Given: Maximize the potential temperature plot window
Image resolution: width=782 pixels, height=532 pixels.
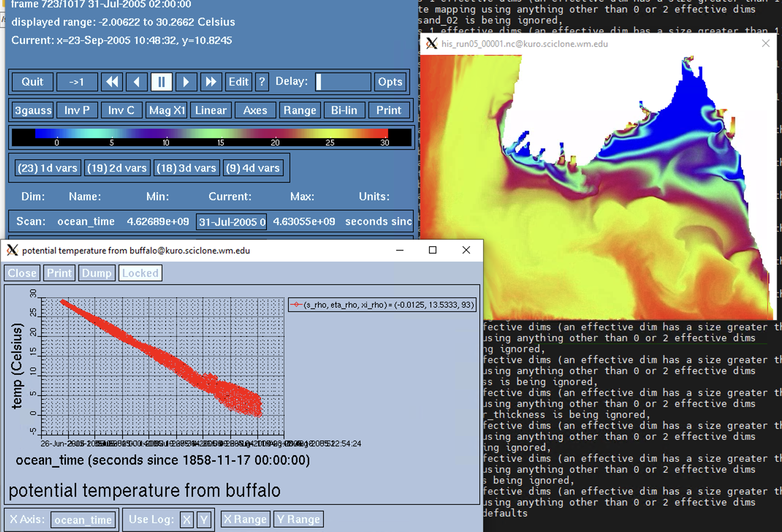Looking at the screenshot, I should pos(433,250).
